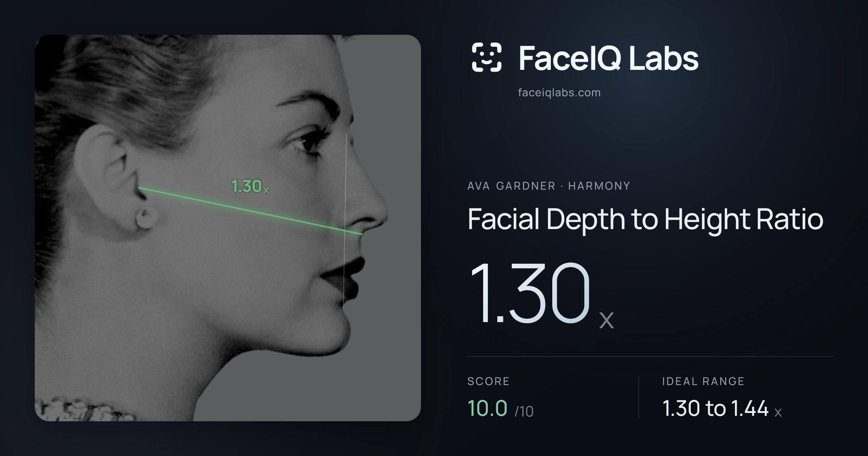Viewport: 868px width, 456px height.
Task: Open the faceiqlabs.com link
Action: pyautogui.click(x=559, y=93)
